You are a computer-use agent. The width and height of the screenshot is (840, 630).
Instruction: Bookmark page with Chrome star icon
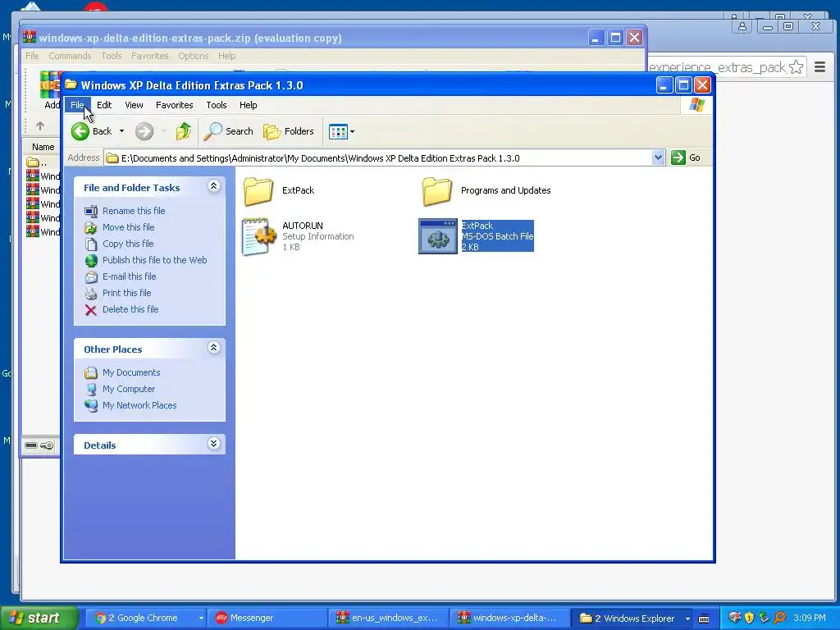796,67
